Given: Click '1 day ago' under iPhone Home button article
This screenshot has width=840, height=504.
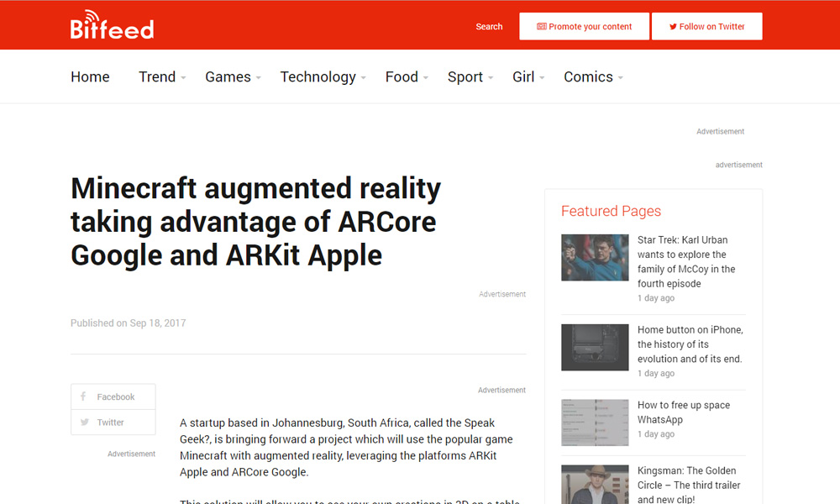Looking at the screenshot, I should pos(656,373).
